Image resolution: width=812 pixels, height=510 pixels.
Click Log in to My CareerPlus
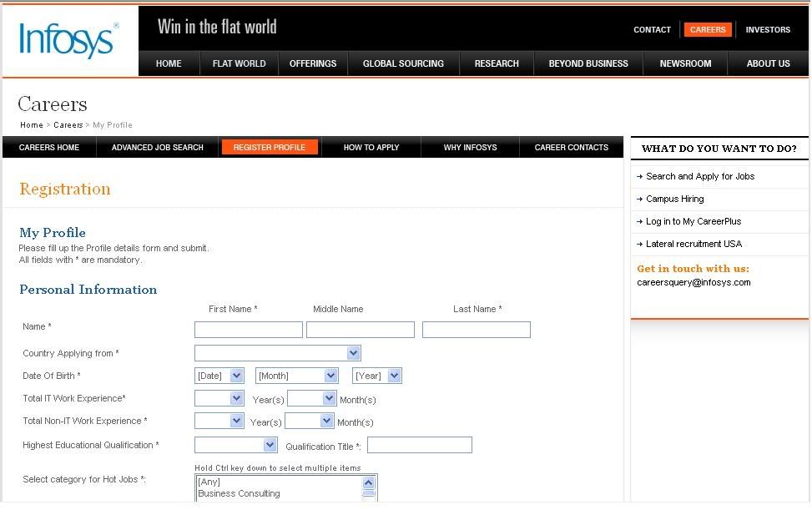pyautogui.click(x=693, y=221)
